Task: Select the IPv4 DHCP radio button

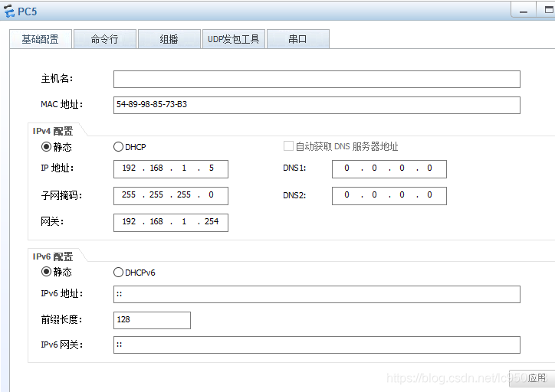Action: tap(118, 146)
